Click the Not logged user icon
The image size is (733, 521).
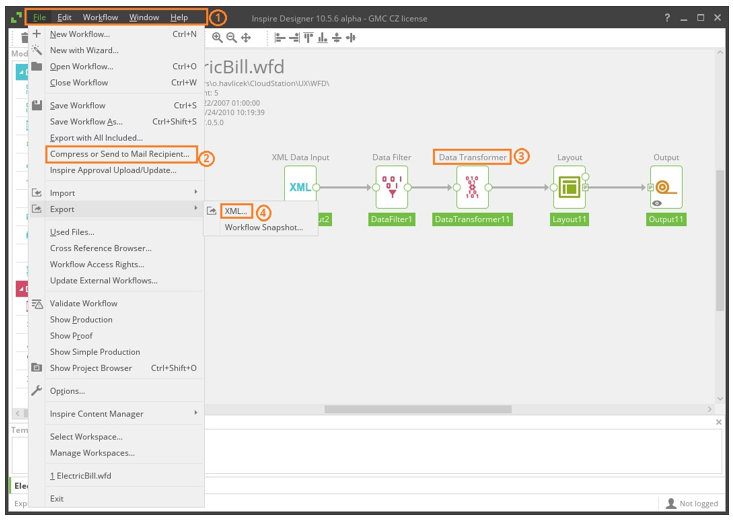(671, 503)
